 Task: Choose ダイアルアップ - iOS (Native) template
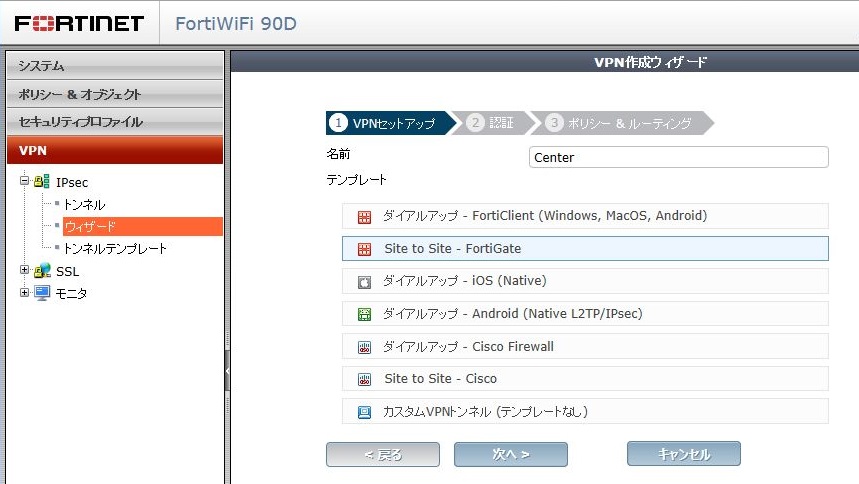click(x=585, y=281)
